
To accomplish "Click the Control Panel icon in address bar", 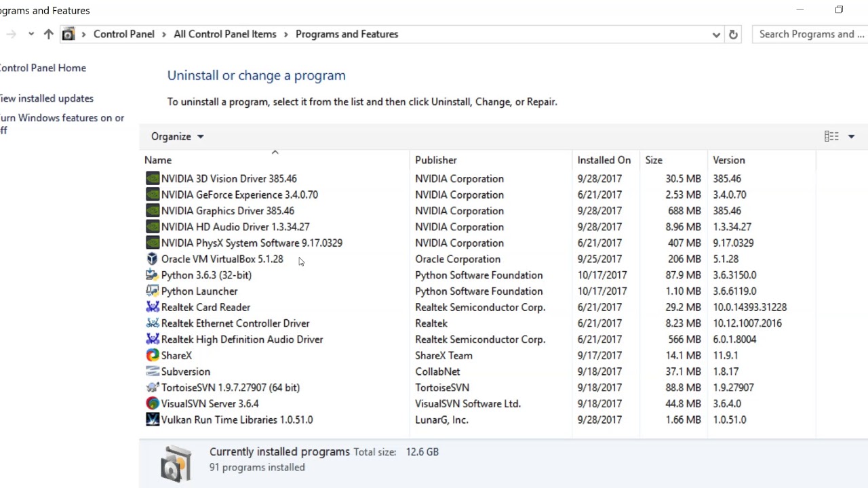I will [x=68, y=34].
